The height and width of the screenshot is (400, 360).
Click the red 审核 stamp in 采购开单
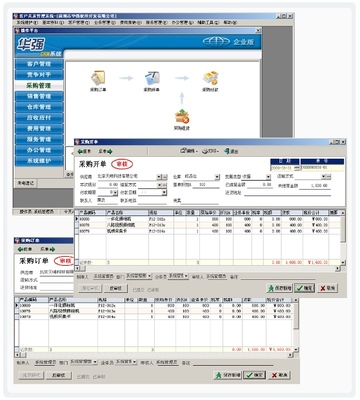[122, 164]
